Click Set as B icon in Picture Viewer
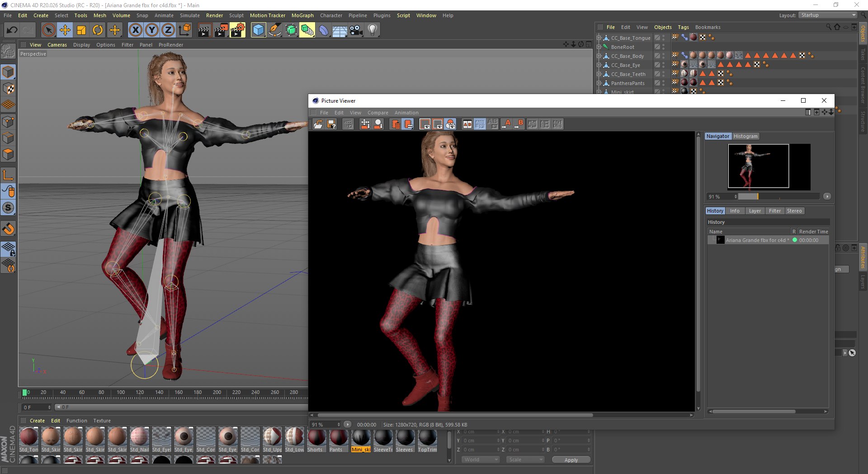This screenshot has height=474, width=868. (x=519, y=124)
